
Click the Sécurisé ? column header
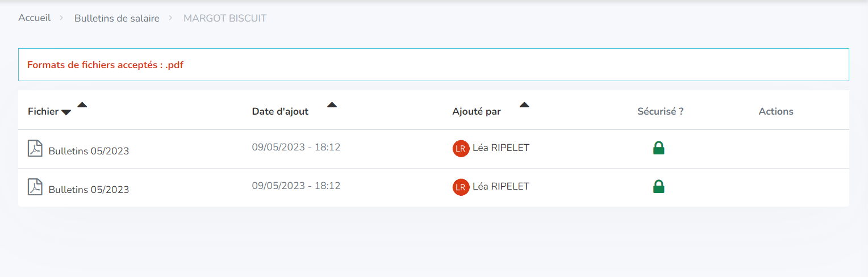(660, 111)
